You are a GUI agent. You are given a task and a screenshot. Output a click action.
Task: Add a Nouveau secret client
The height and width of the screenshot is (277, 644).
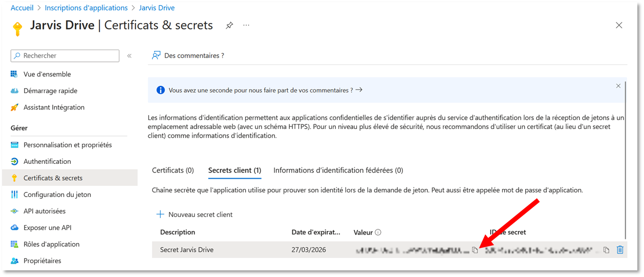point(195,215)
